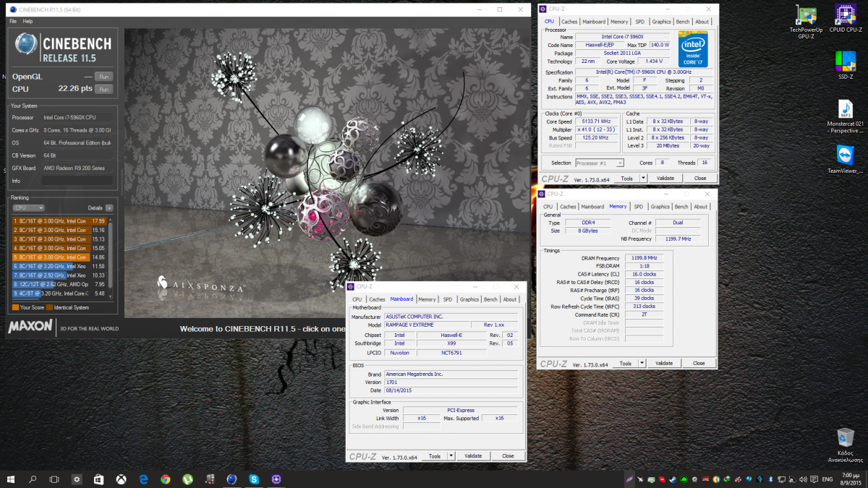Click the network icon in the system tray
This screenshot has width=868, height=488.
[781, 479]
